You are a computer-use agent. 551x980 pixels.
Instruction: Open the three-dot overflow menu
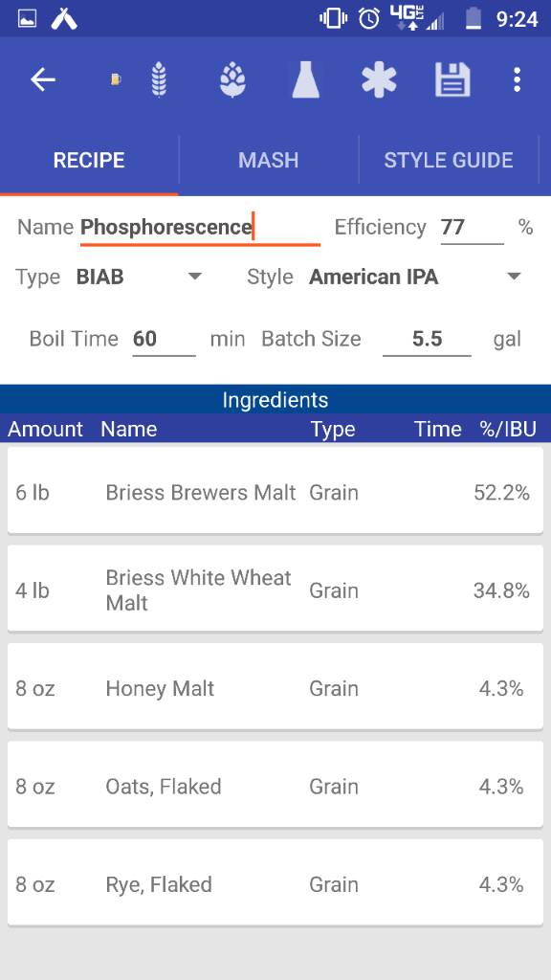click(517, 80)
